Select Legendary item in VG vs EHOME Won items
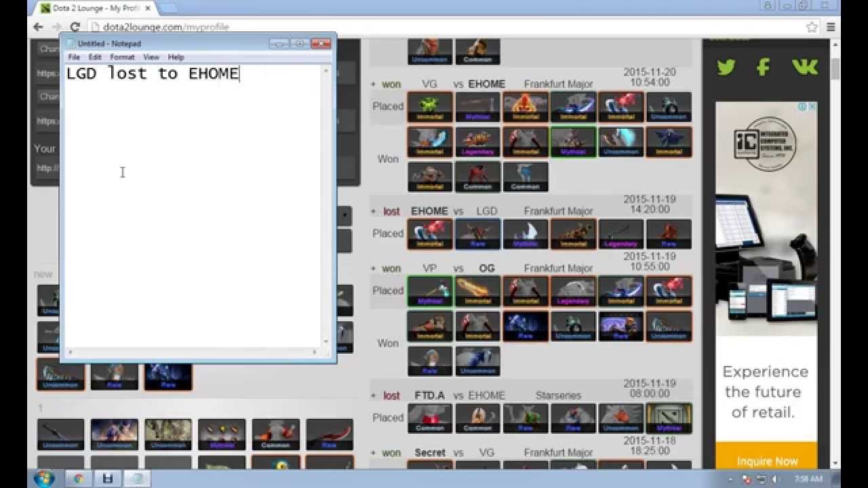Viewport: 868px width, 488px height. pyautogui.click(x=477, y=142)
